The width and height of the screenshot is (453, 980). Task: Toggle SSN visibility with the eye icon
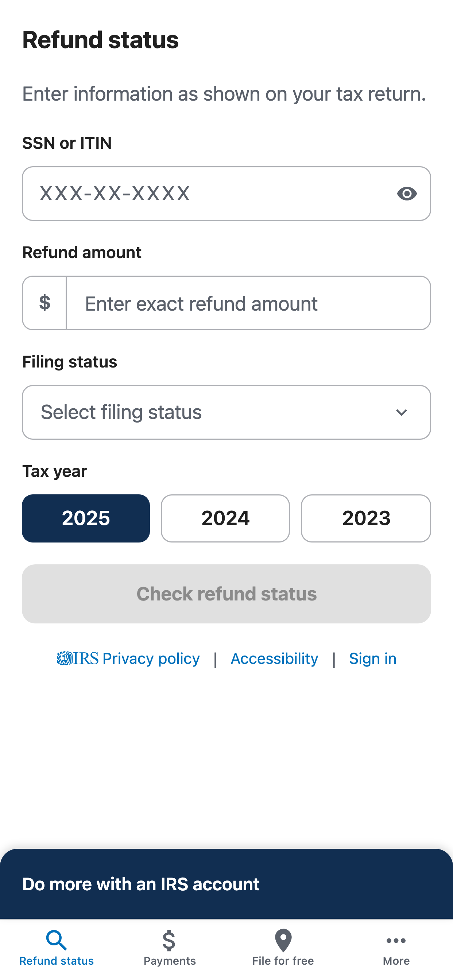[407, 194]
